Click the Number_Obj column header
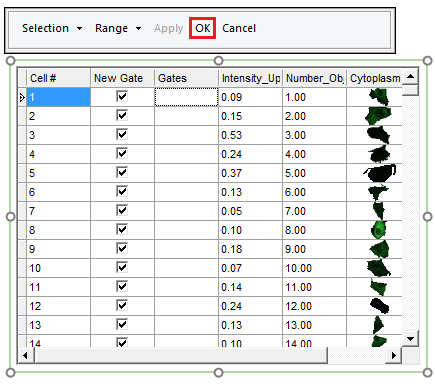Screen dimensions: 435x387 pyautogui.click(x=314, y=78)
